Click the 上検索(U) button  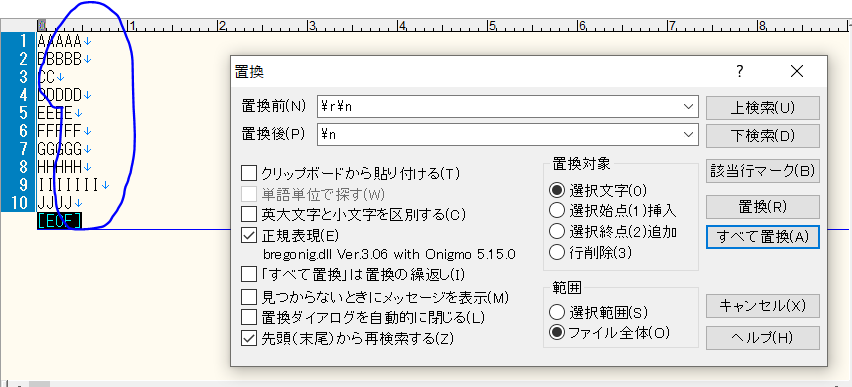pyautogui.click(x=762, y=108)
